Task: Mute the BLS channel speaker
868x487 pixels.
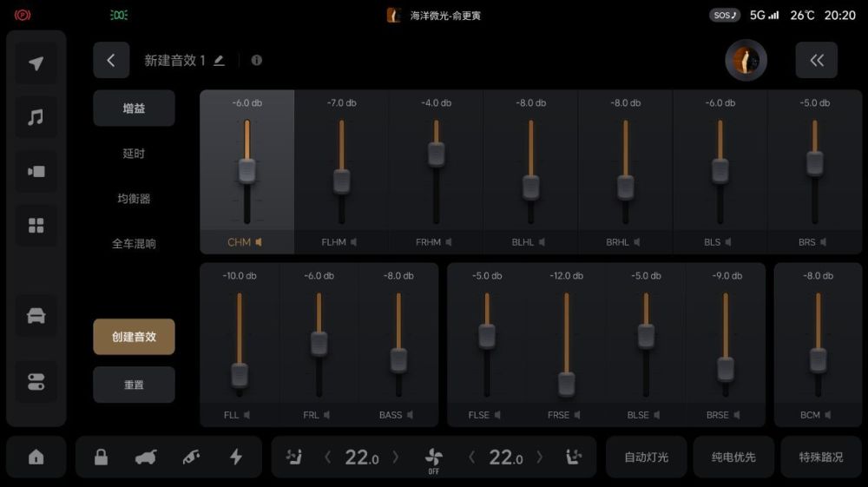Action: click(728, 242)
